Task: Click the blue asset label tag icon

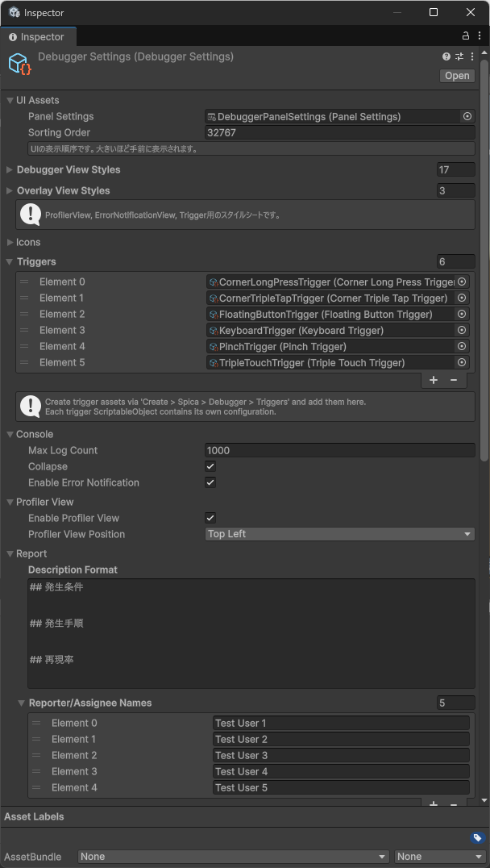Action: pyautogui.click(x=477, y=837)
